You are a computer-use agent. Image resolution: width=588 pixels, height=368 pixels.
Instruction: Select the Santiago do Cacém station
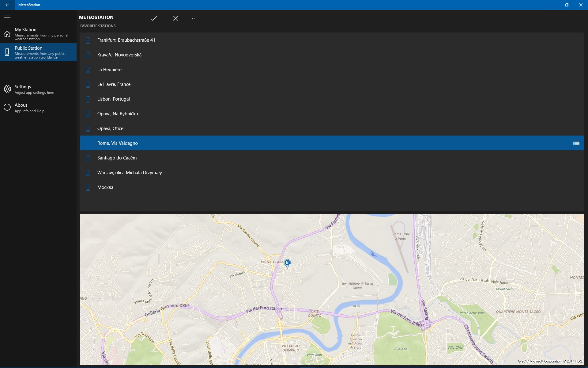[117, 158]
